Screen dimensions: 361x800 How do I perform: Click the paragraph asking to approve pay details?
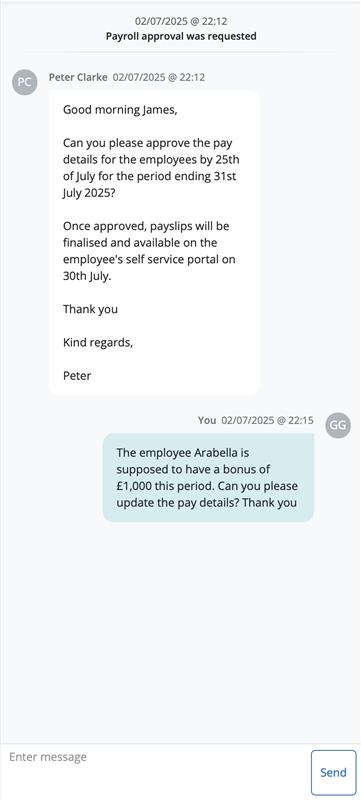(x=151, y=168)
